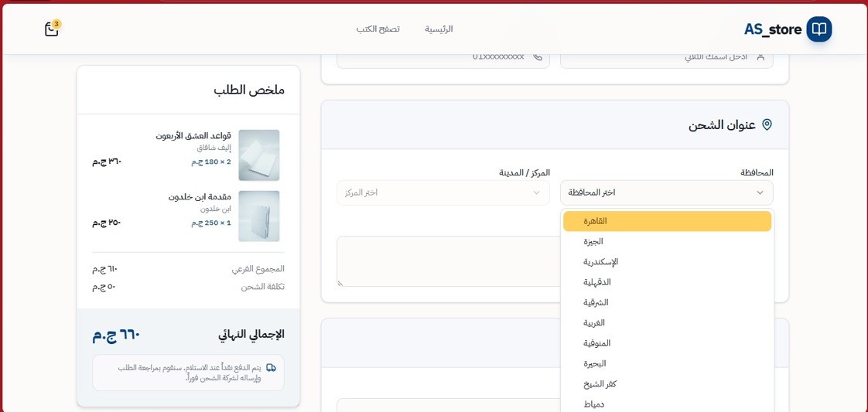The image size is (868, 412).
Task: Click the مقدمة ابن خلدون title text
Action: point(200,197)
